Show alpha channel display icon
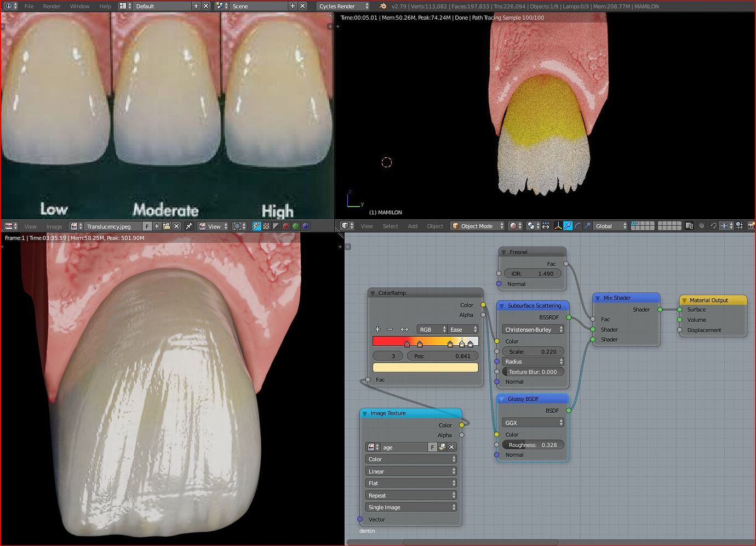Screen dimensions: 756x546 tap(276, 226)
